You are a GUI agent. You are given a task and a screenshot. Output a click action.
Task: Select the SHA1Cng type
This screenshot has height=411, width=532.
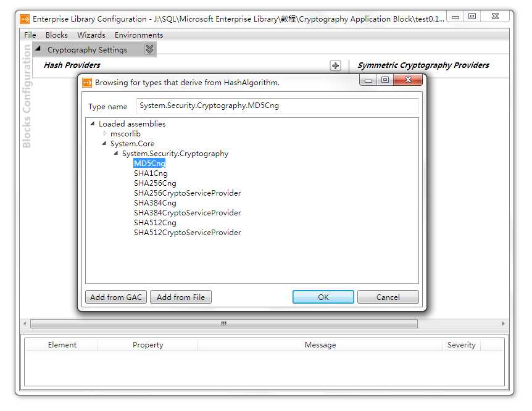click(151, 173)
